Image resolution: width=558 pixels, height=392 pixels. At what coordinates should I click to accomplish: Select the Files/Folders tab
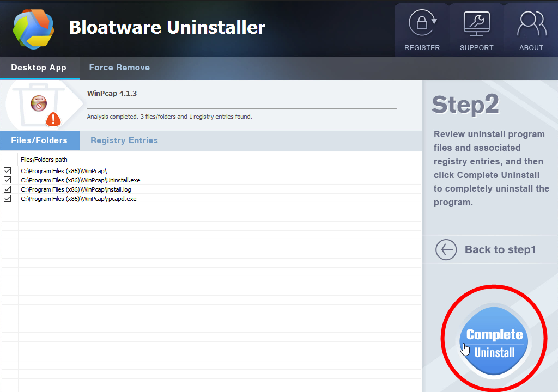tap(39, 140)
